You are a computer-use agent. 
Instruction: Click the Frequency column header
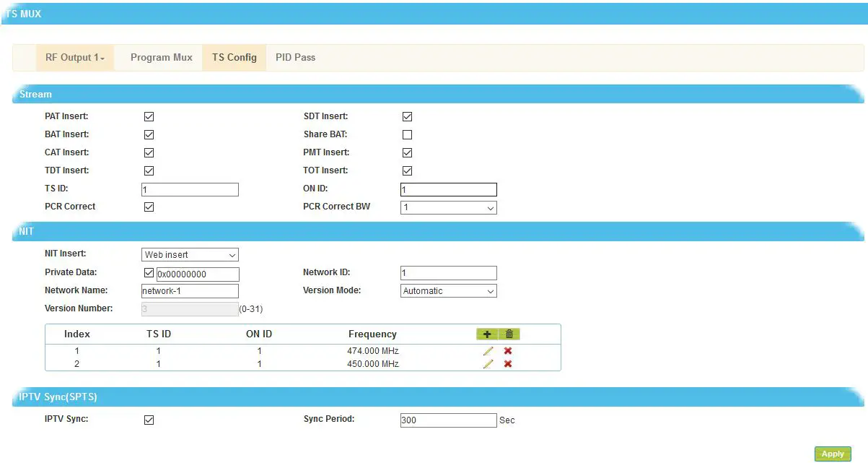372,334
